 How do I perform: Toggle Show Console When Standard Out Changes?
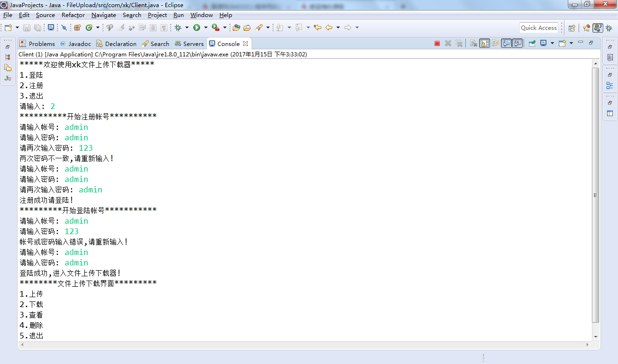click(506, 43)
